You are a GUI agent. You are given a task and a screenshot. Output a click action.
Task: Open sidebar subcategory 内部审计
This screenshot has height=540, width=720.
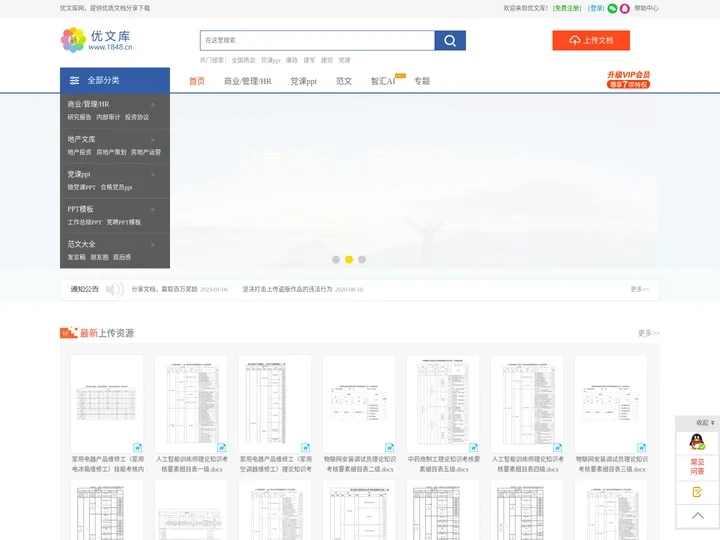pyautogui.click(x=108, y=117)
